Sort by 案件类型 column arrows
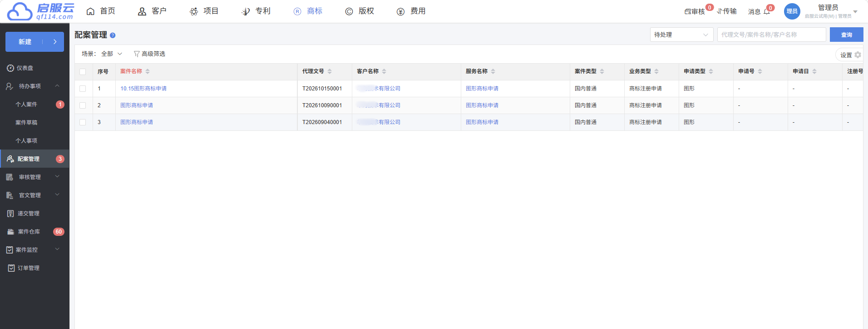Screen dimensions: 868x329 (602, 71)
